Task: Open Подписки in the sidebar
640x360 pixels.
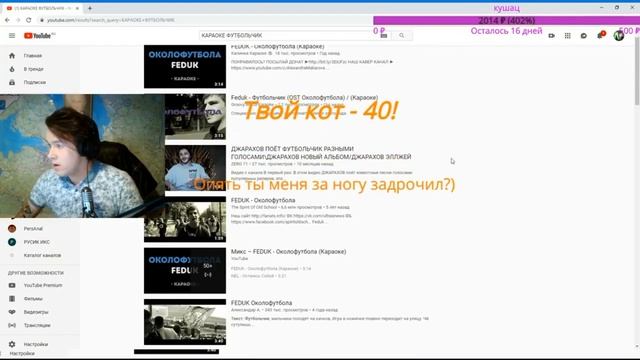Action: point(35,82)
